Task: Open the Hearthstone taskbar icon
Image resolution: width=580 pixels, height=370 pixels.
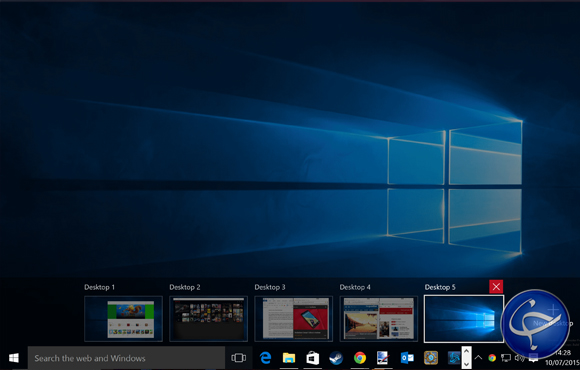Action: click(x=431, y=358)
